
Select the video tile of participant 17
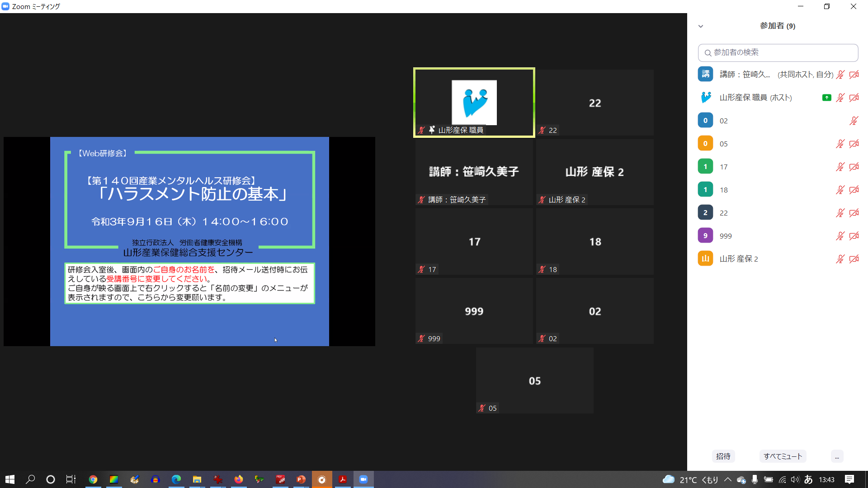474,242
